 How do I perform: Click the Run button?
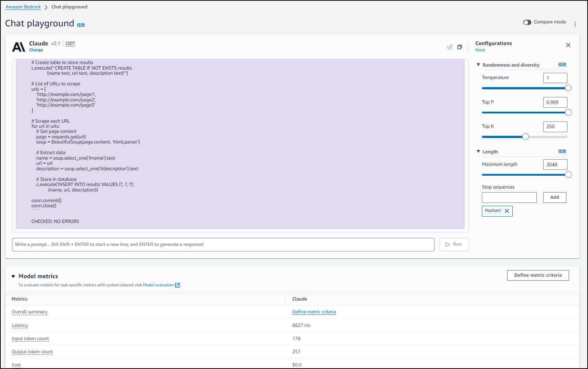pyautogui.click(x=454, y=245)
